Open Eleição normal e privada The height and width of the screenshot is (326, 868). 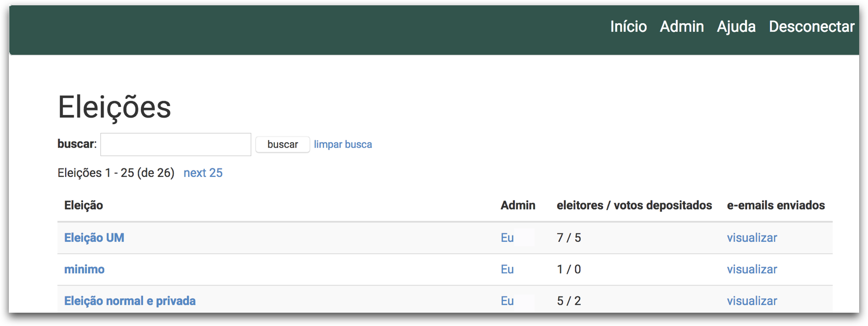click(x=130, y=301)
